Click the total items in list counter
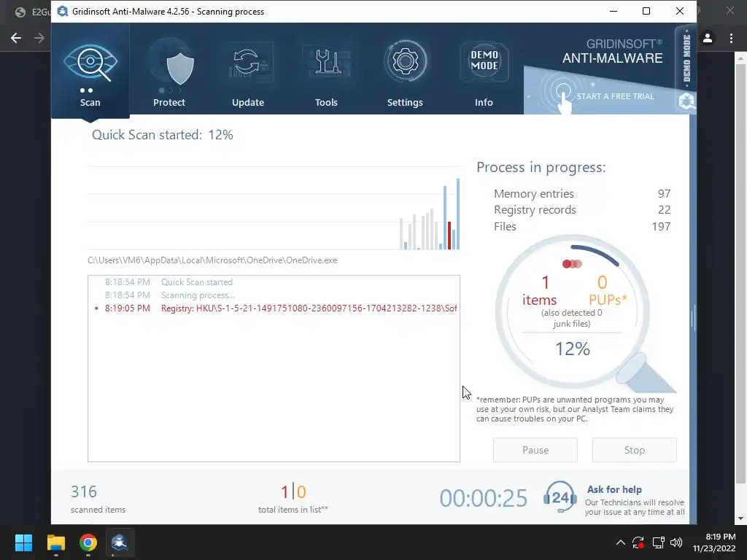This screenshot has width=747, height=560. 293,499
